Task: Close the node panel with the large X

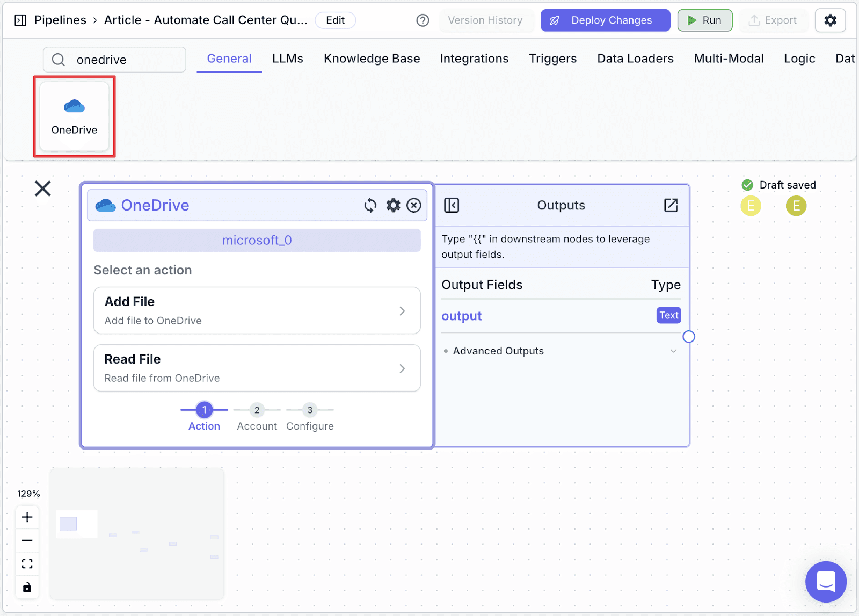Action: [43, 189]
